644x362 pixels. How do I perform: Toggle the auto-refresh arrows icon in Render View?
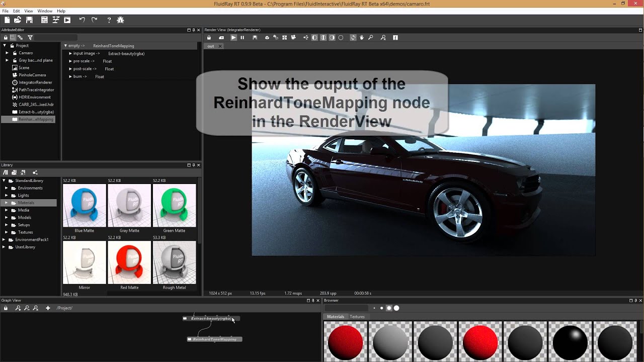353,38
